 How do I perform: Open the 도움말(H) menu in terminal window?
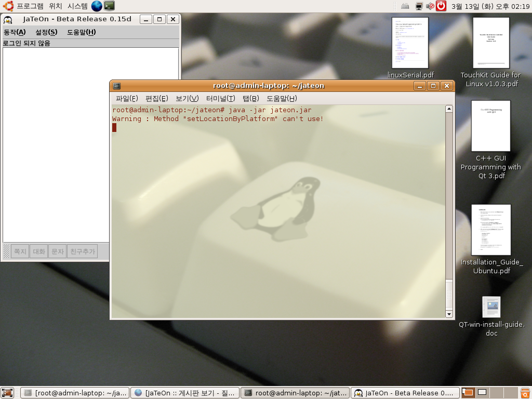282,98
